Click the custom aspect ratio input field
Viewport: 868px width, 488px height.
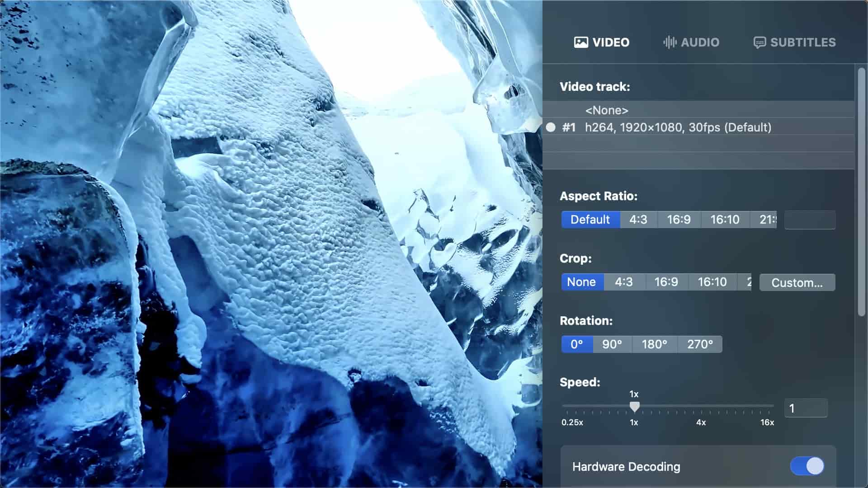coord(810,220)
